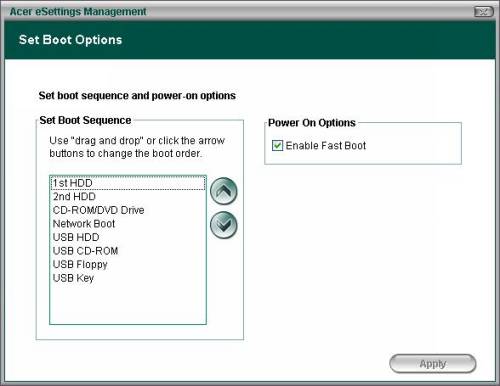Viewport: 500px width, 386px height.
Task: Move selected boot device up
Action: 224,191
